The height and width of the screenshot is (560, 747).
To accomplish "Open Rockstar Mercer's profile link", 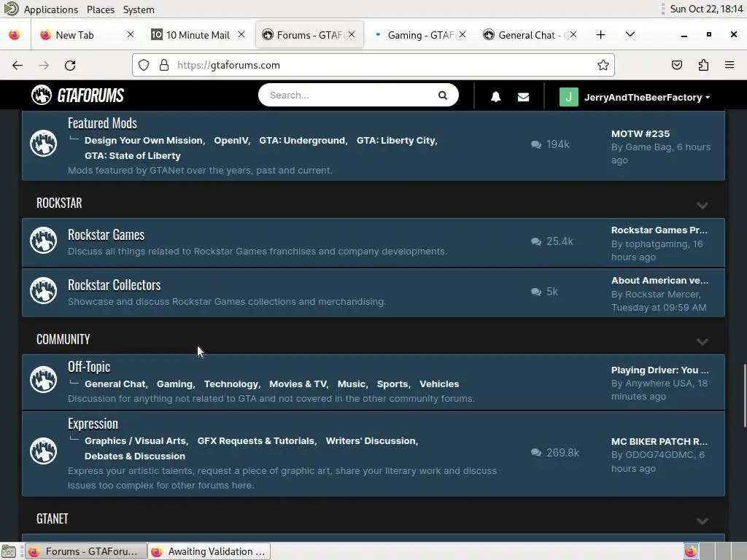I will click(662, 295).
